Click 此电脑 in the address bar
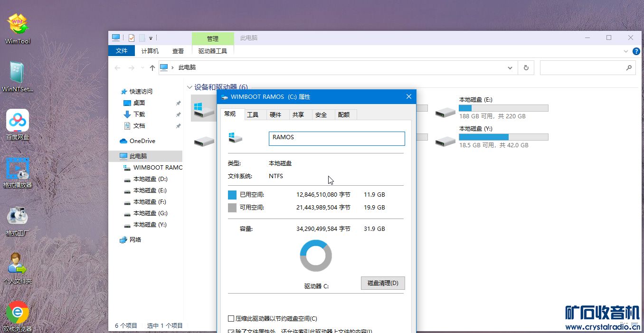 [x=187, y=68]
